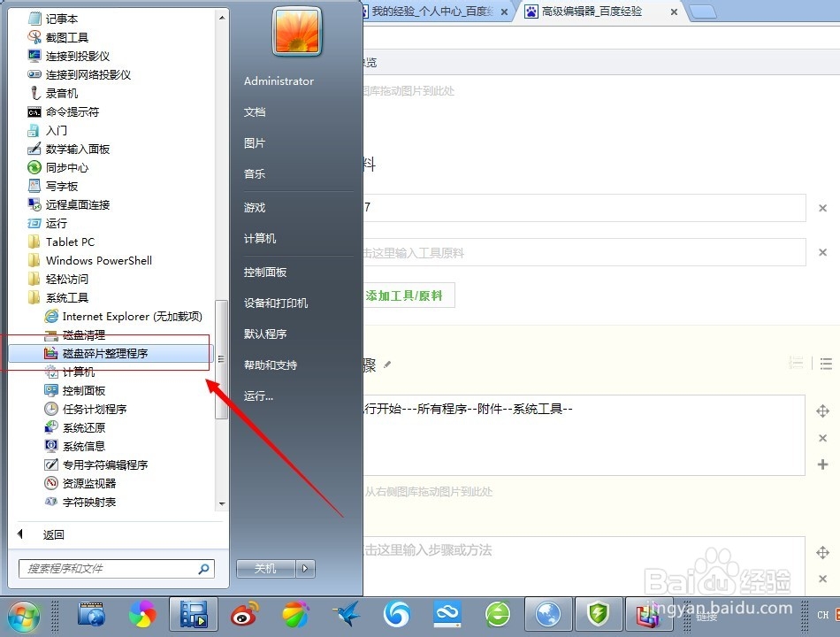
Task: Open 运行 in the program list
Action: tap(47, 223)
